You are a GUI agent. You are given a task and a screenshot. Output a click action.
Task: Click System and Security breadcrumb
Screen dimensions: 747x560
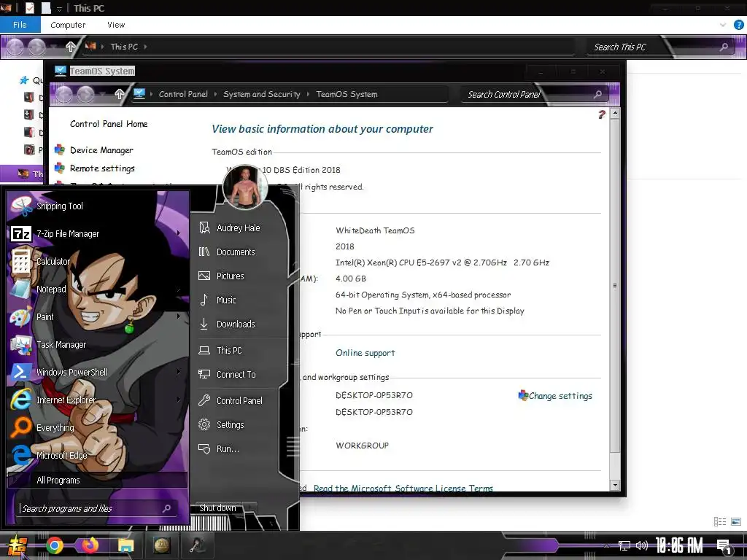[x=262, y=94]
